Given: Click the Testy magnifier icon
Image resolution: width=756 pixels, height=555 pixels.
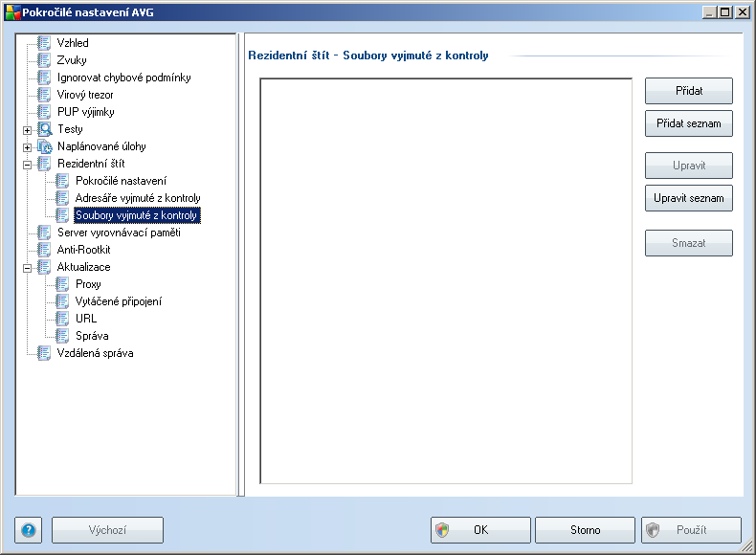Looking at the screenshot, I should [44, 129].
